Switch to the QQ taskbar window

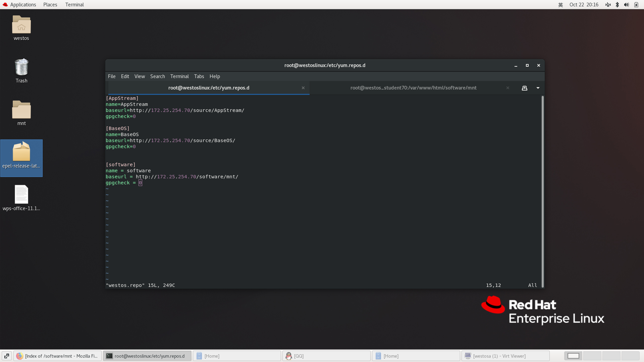coord(326,356)
